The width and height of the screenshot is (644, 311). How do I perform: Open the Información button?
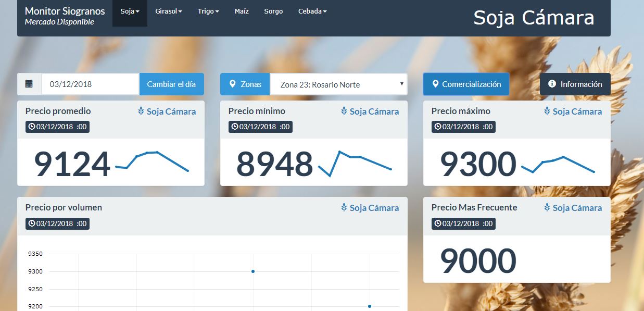(575, 84)
